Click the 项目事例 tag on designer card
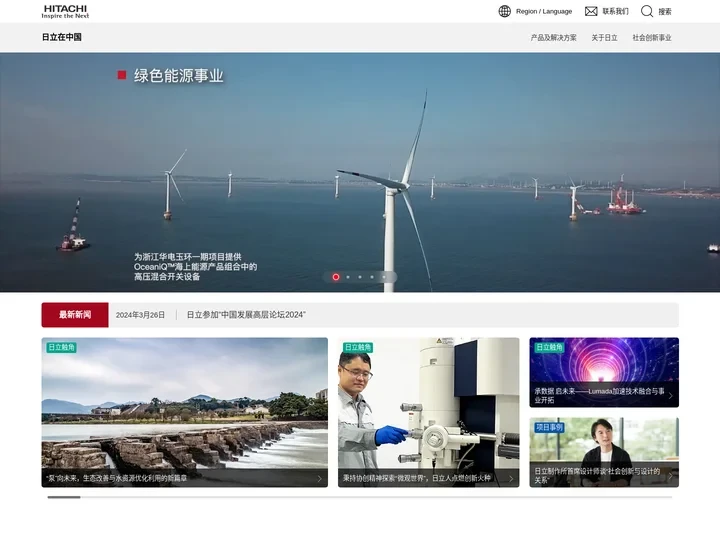The width and height of the screenshot is (720, 540). point(549,428)
